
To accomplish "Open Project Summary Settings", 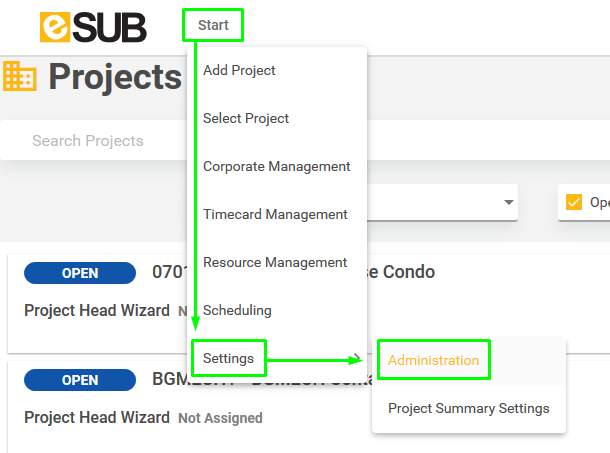I will point(468,409).
